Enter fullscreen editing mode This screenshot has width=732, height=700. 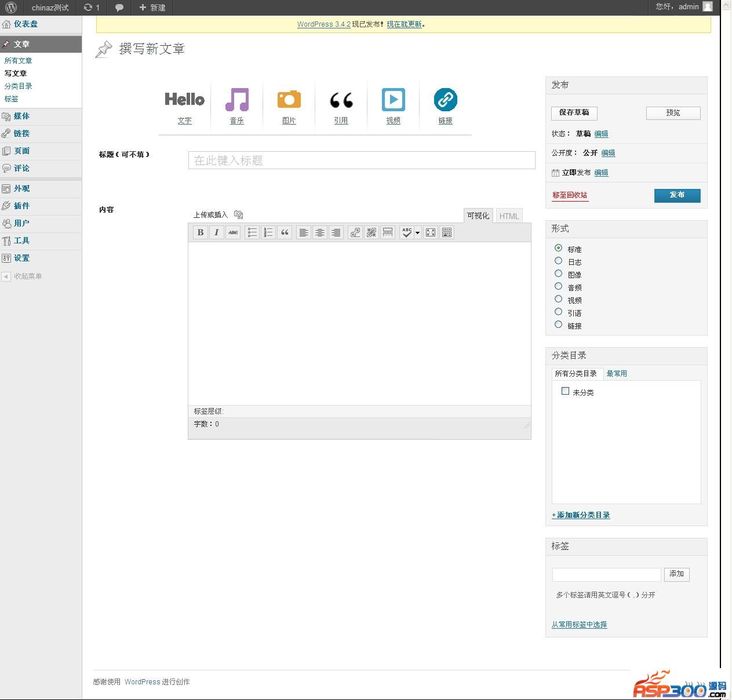[x=431, y=232]
